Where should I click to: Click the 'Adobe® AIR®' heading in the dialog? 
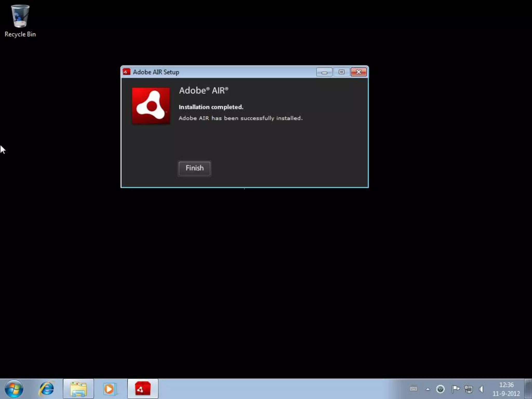(204, 90)
